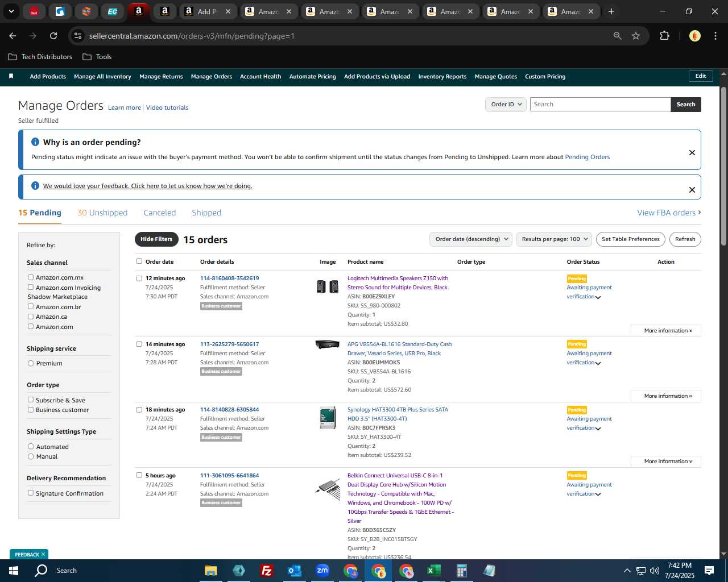Expand More information for Synology order

(666, 462)
